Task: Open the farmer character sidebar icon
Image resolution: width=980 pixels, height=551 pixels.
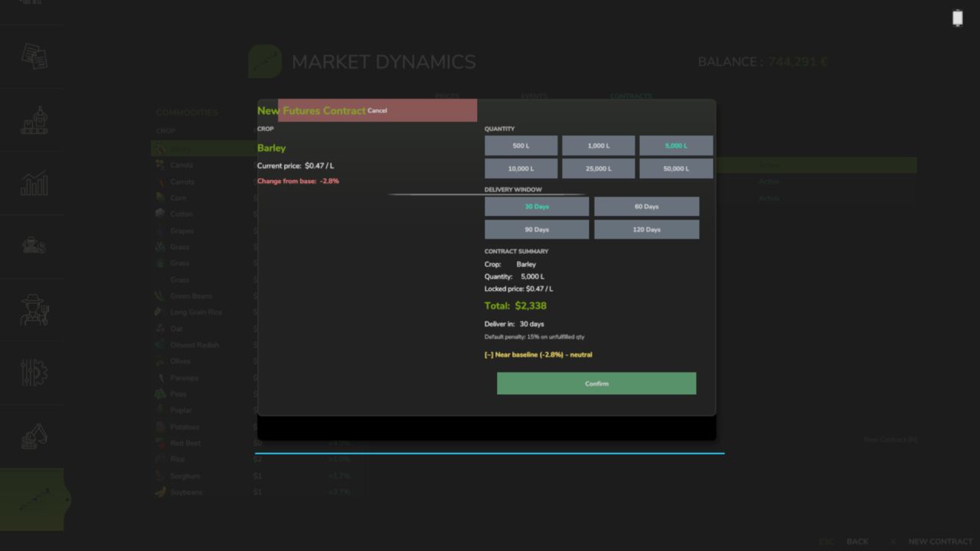Action: pyautogui.click(x=34, y=309)
